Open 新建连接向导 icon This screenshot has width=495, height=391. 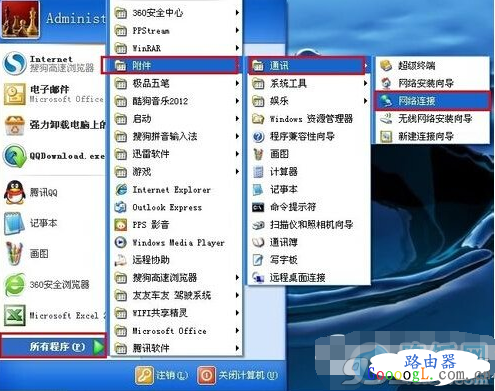(386, 136)
